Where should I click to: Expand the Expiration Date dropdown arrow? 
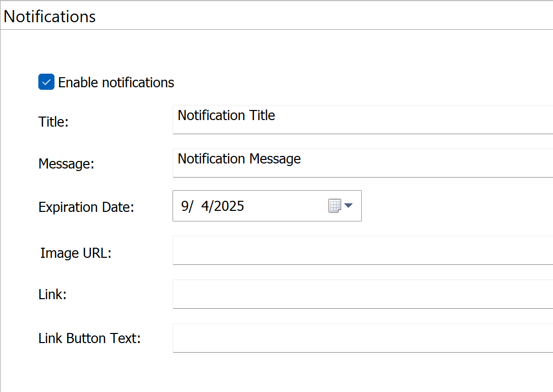tap(349, 205)
